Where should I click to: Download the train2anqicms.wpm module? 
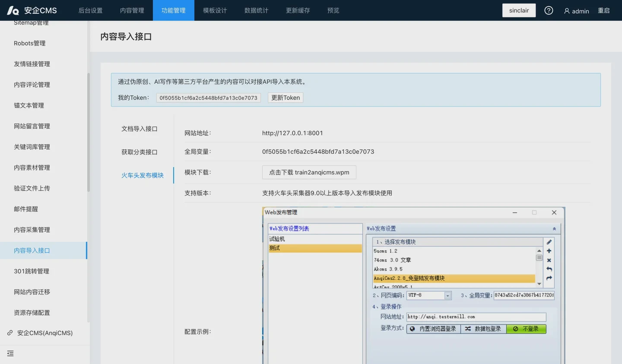(x=309, y=172)
